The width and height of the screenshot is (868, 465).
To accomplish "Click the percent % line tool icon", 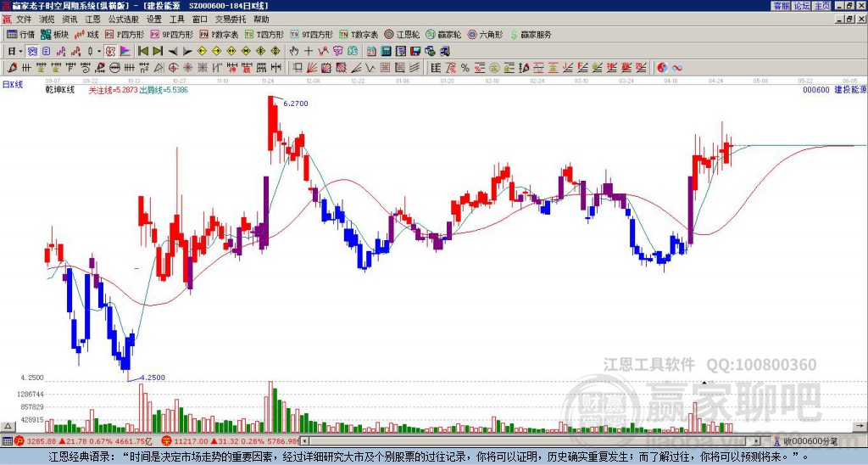I will 465,68.
